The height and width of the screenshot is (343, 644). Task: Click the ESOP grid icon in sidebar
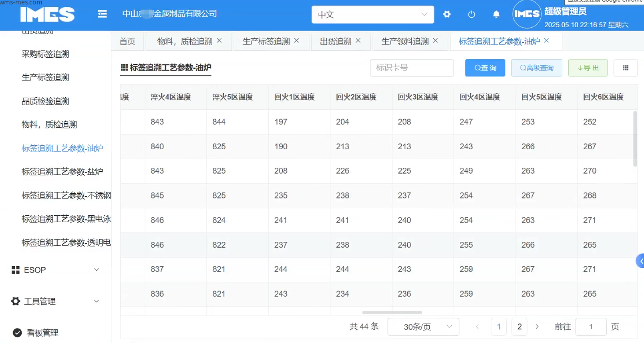pos(16,270)
